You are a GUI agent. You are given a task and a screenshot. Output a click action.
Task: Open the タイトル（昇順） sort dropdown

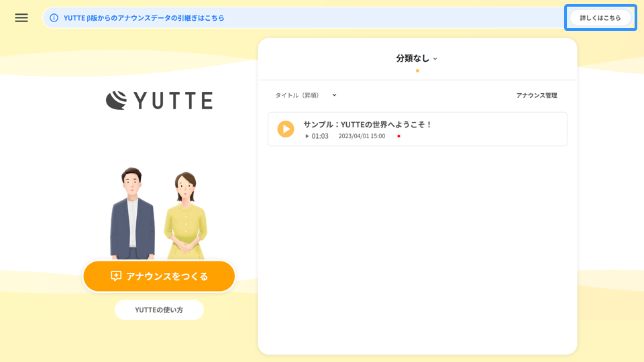[x=306, y=95]
